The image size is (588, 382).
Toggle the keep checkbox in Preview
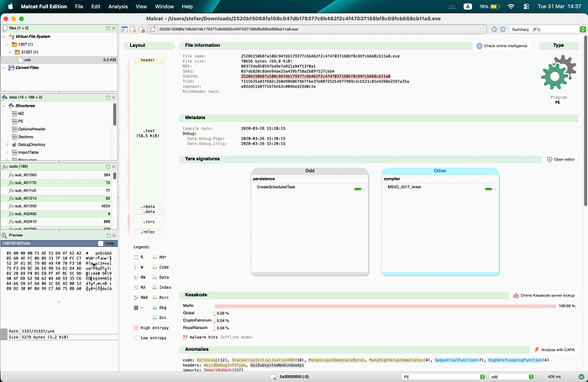[x=101, y=243]
